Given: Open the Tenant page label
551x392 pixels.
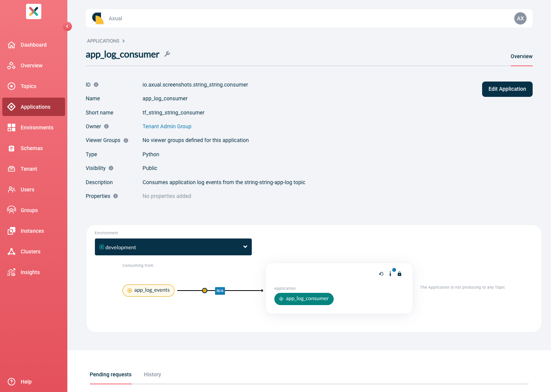Looking at the screenshot, I should [x=29, y=169].
